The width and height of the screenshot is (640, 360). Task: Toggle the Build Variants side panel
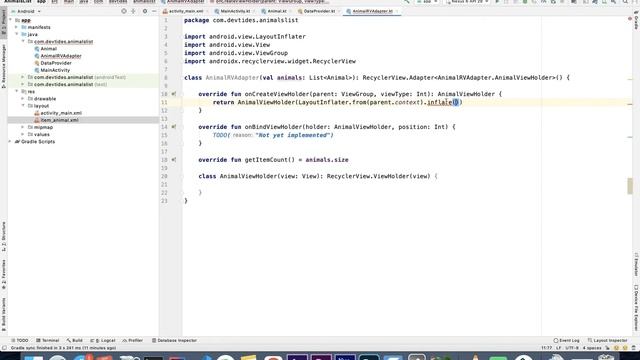[x=4, y=313]
